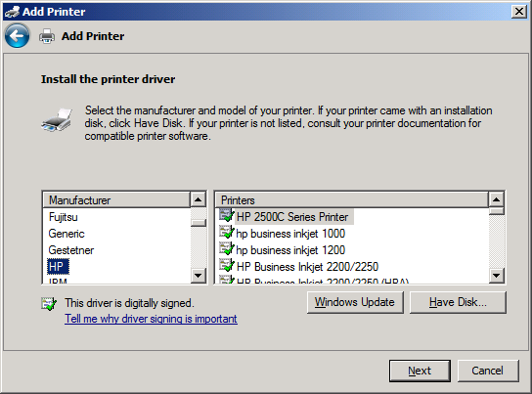Click the digitally signed certificate icon
The image size is (532, 394).
(x=49, y=303)
